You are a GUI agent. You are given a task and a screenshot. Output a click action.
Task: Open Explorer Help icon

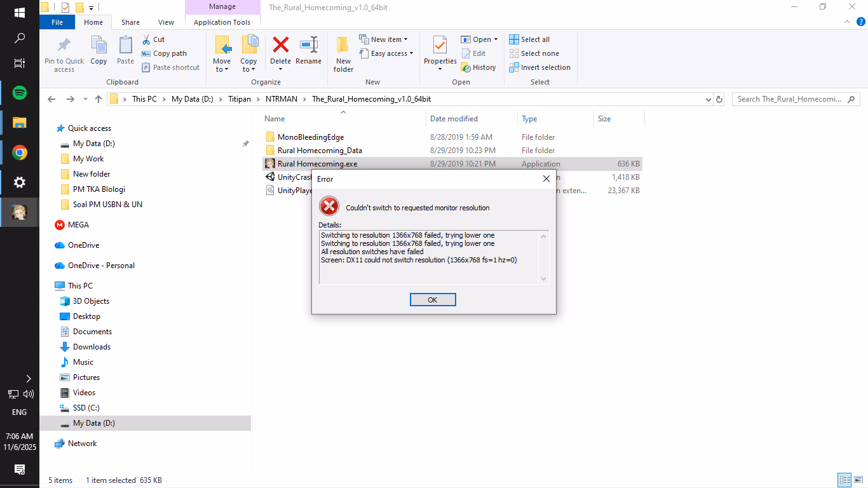click(x=861, y=22)
